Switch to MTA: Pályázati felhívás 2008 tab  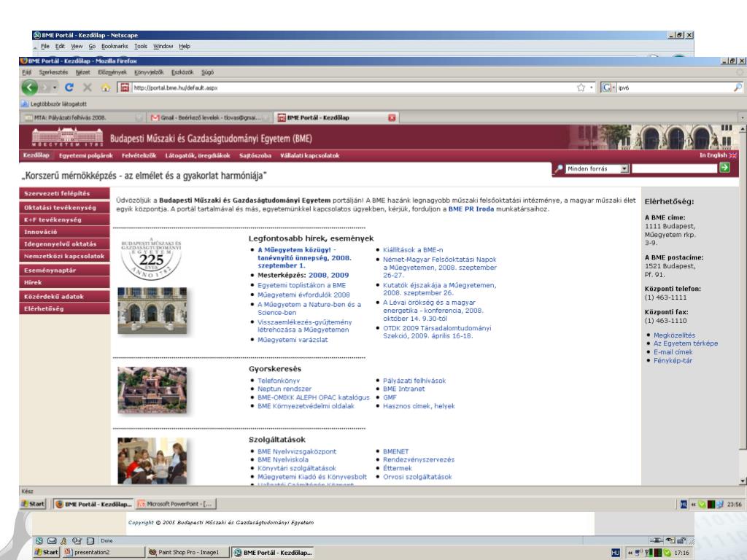pos(82,117)
